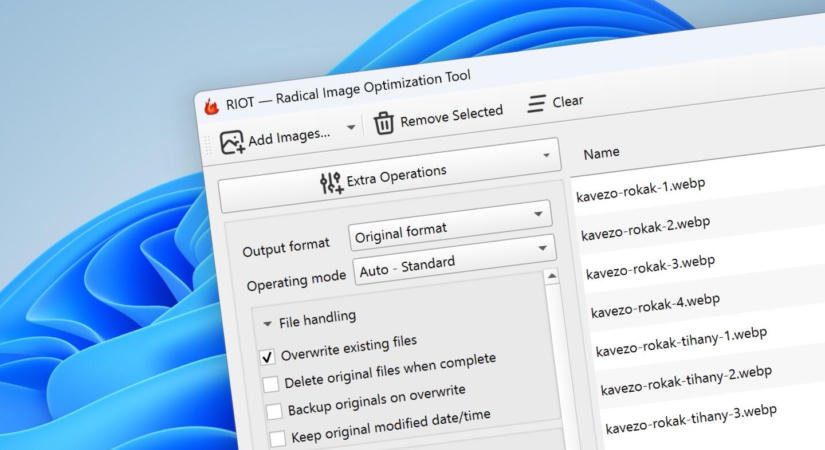This screenshot has width=825, height=450.
Task: Click the Add Images picture icon
Action: point(232,143)
